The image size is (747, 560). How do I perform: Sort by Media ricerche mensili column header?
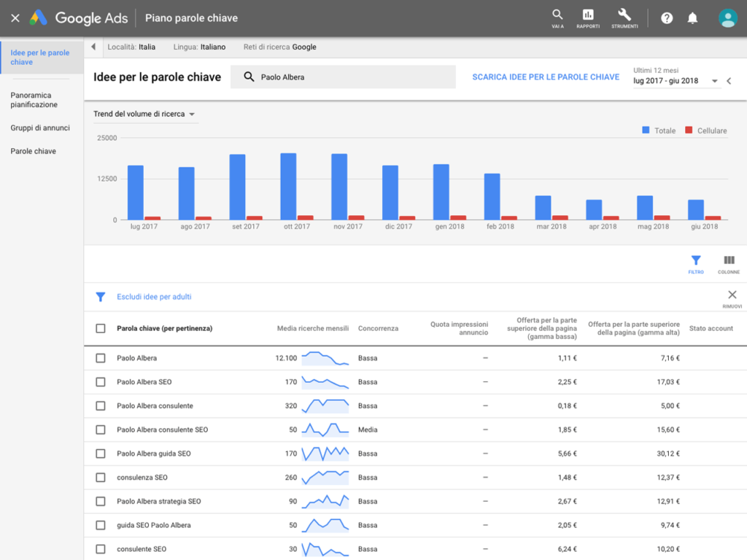[x=312, y=328]
